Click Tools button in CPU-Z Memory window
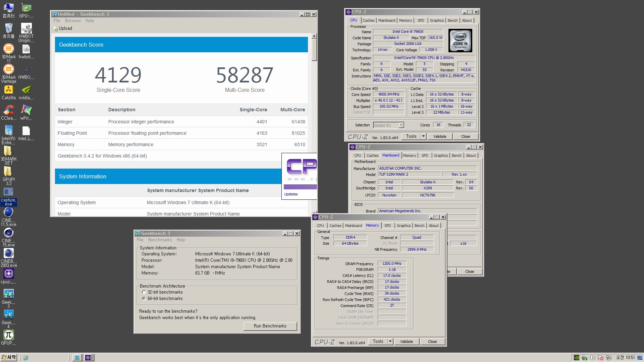Screen dimensions: 644x362 click(378, 342)
